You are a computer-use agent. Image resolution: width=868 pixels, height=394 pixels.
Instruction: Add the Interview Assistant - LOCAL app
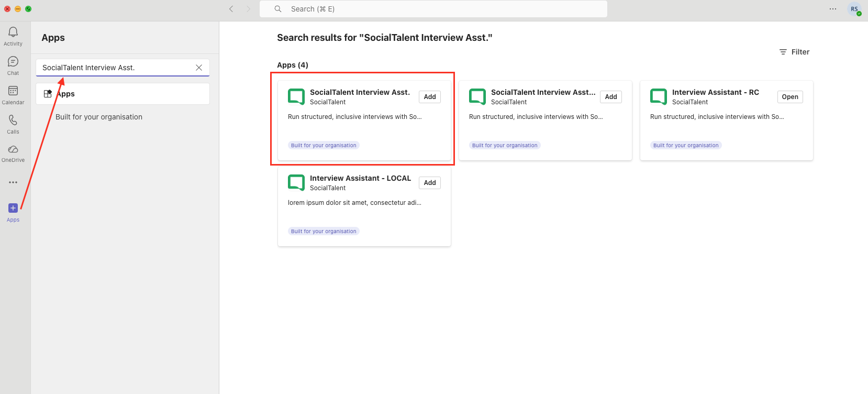[430, 183]
